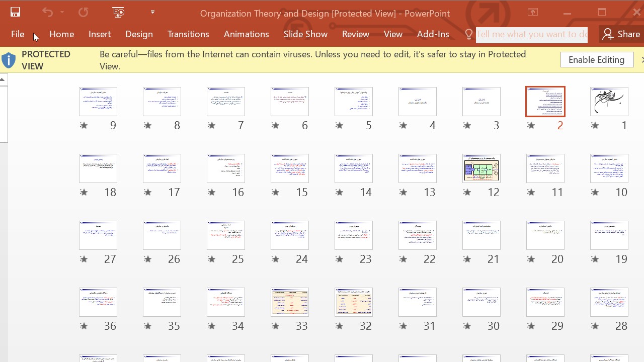Image resolution: width=644 pixels, height=362 pixels.
Task: Open Ribbon Display Options icon
Action: (533, 13)
